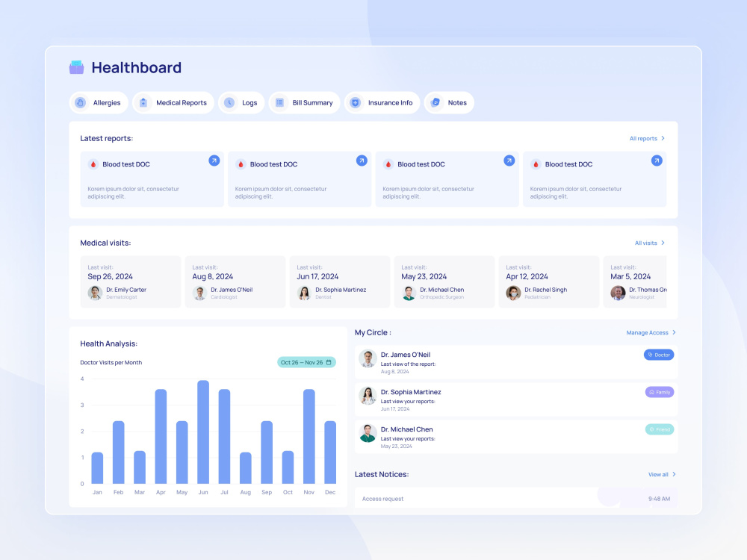Click the Notes icon
This screenshot has width=747, height=560.
(435, 102)
